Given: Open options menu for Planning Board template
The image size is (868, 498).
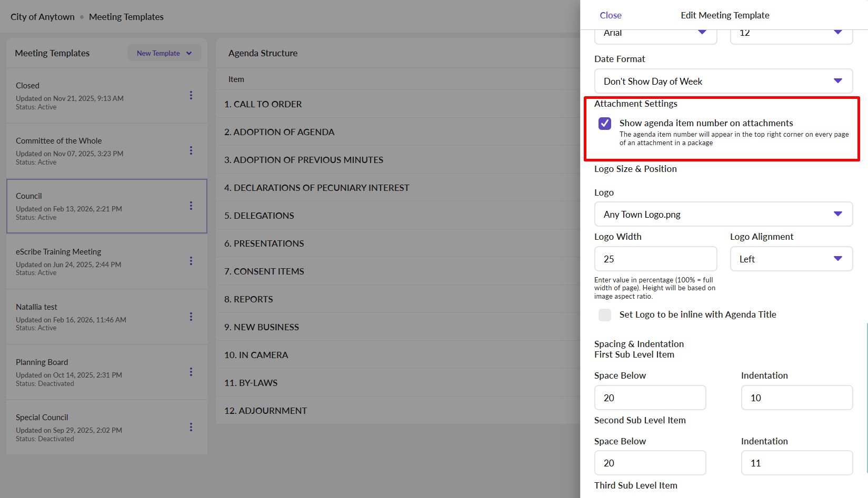Looking at the screenshot, I should pyautogui.click(x=191, y=372).
